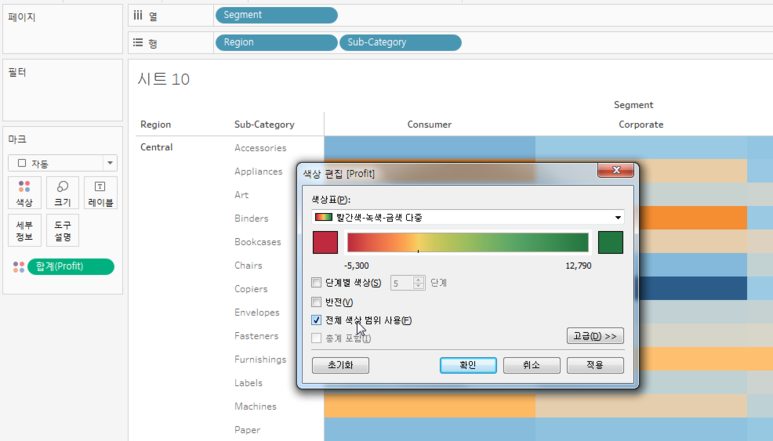Open the Label (레이블) marks card
The height and width of the screenshot is (441, 773).
[101, 193]
